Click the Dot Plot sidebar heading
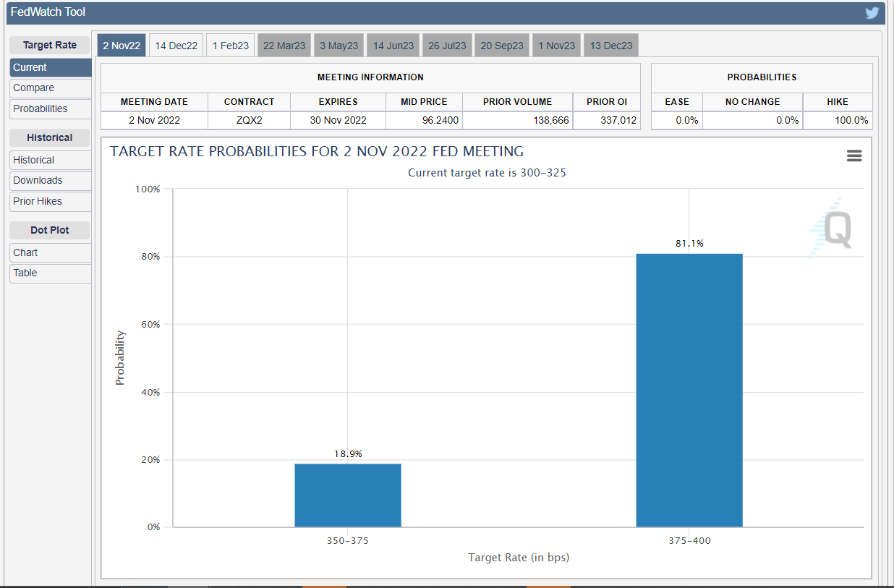894x588 pixels. [x=50, y=230]
